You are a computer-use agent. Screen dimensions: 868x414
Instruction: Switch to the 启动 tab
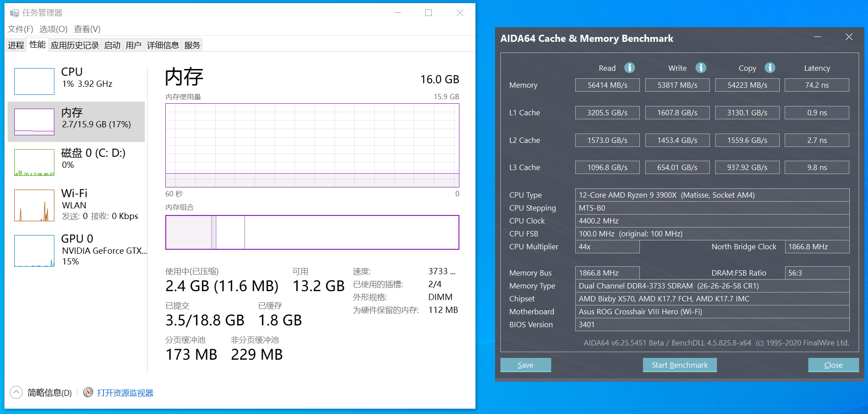pyautogui.click(x=112, y=45)
